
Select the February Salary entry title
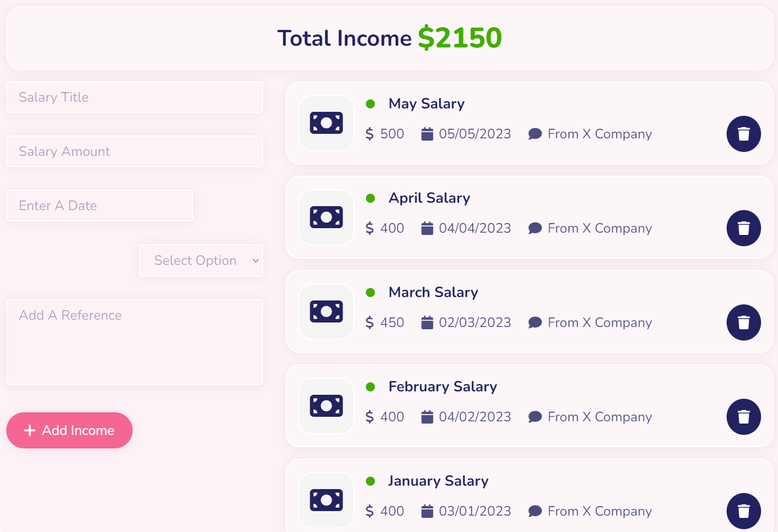[443, 387]
